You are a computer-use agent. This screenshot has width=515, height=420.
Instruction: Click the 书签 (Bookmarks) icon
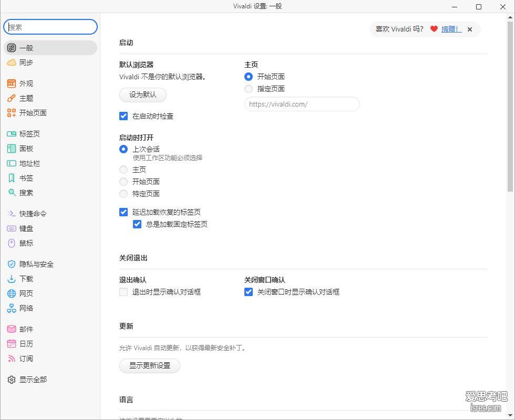(x=12, y=178)
